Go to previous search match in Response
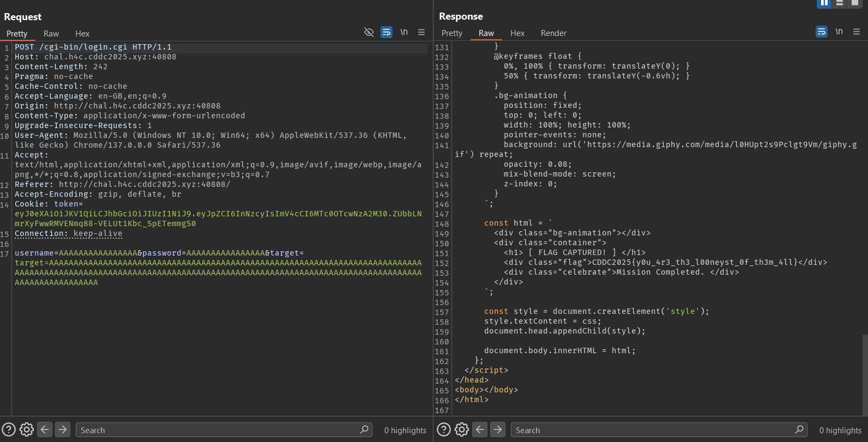This screenshot has height=442, width=868. (480, 429)
